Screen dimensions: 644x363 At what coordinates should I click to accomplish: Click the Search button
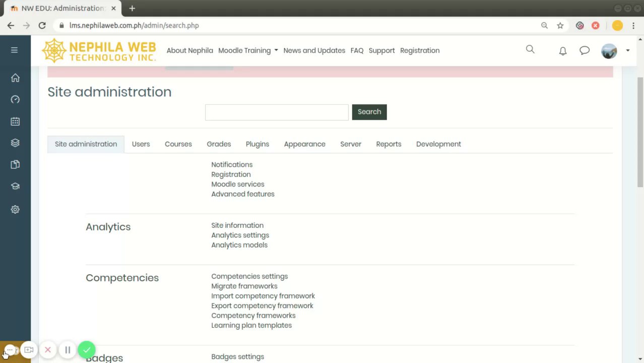[369, 112]
